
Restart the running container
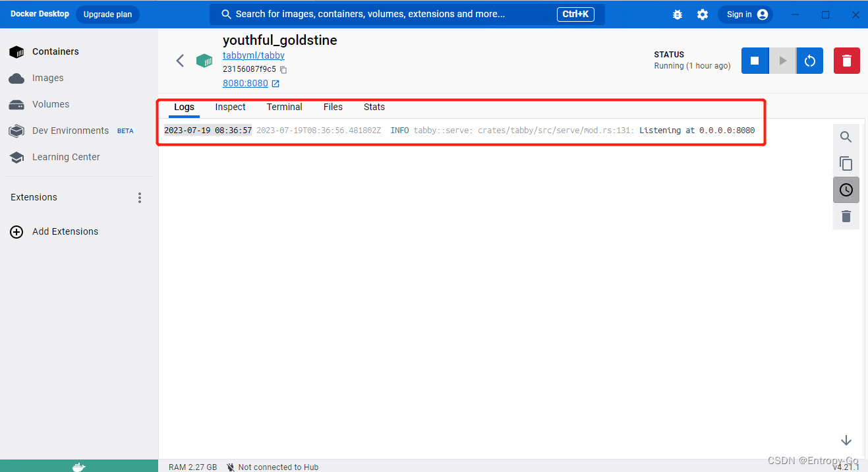tap(809, 60)
